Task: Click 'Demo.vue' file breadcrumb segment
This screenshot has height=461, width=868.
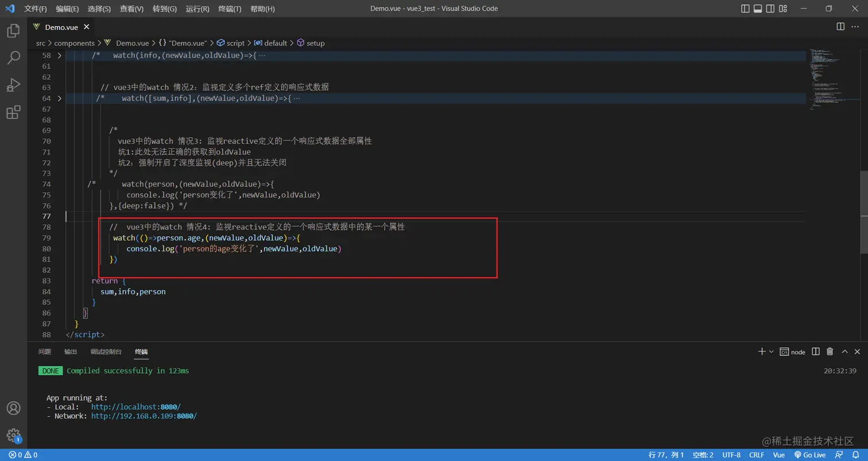Action: pos(126,43)
